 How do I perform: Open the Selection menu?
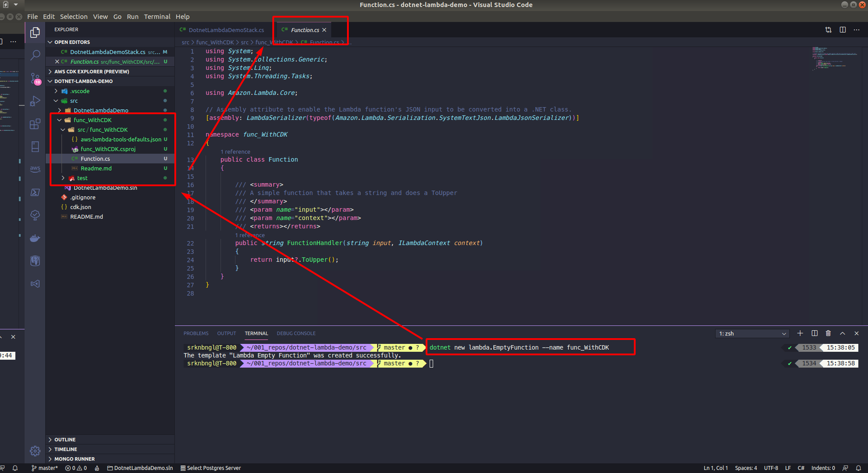(74, 17)
